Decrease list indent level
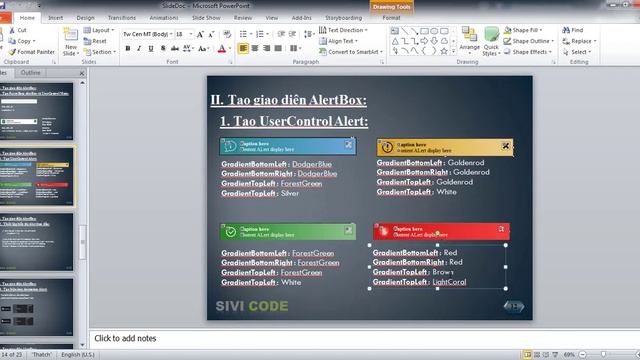Viewport: 640px width, 360px height. point(281,34)
